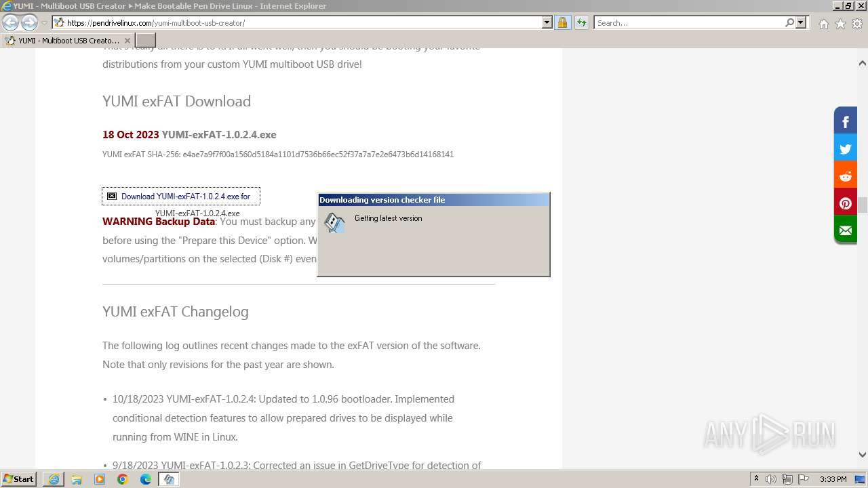
Task: Go forward with the browser Forward arrow
Action: pos(29,23)
